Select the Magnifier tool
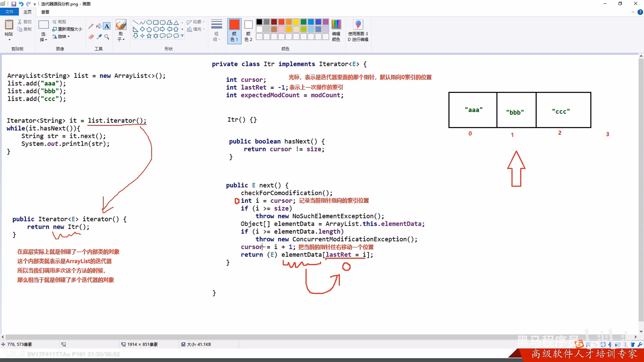Image resolution: width=644 pixels, height=362 pixels. [107, 37]
